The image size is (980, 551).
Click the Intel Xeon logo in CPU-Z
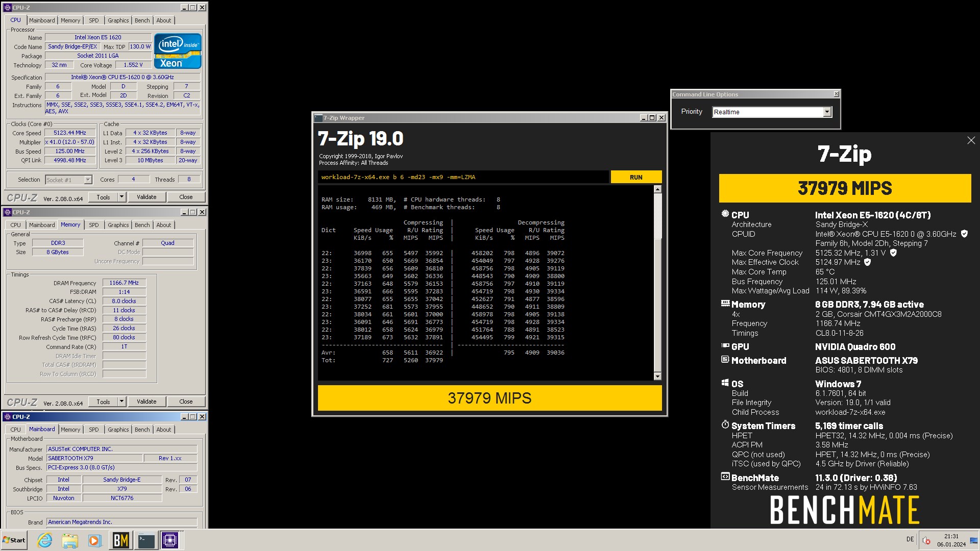click(178, 51)
